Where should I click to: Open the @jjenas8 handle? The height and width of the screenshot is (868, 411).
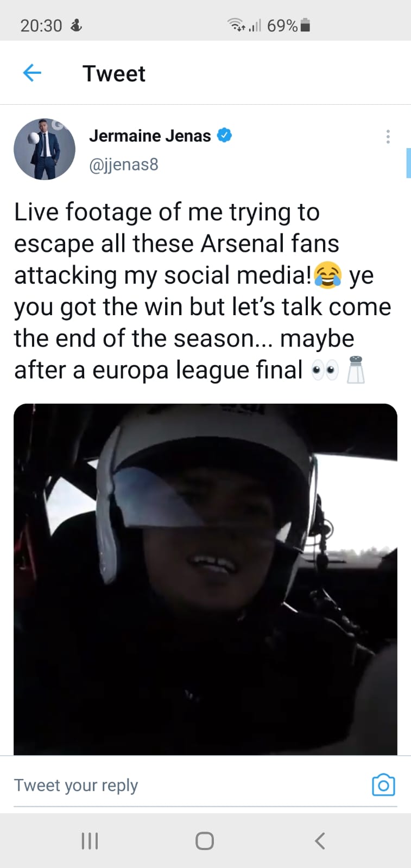point(124,164)
